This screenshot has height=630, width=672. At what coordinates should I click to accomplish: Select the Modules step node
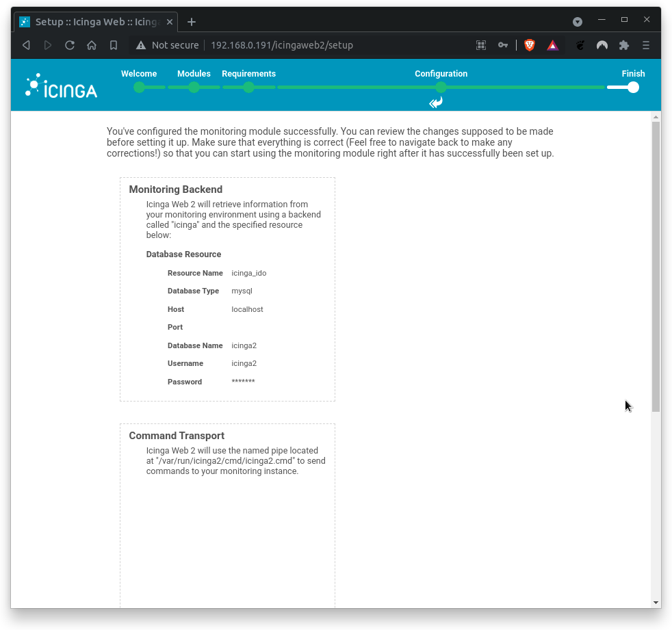[x=194, y=88]
